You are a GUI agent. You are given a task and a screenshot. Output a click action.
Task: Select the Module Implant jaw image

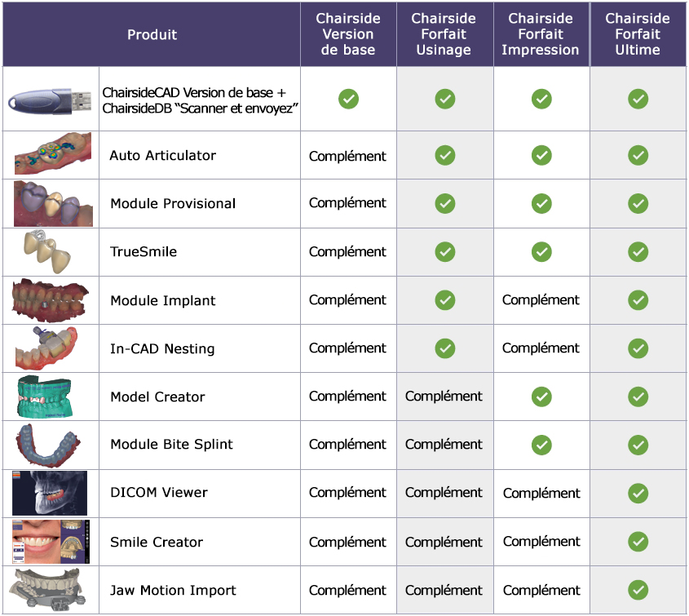point(50,300)
